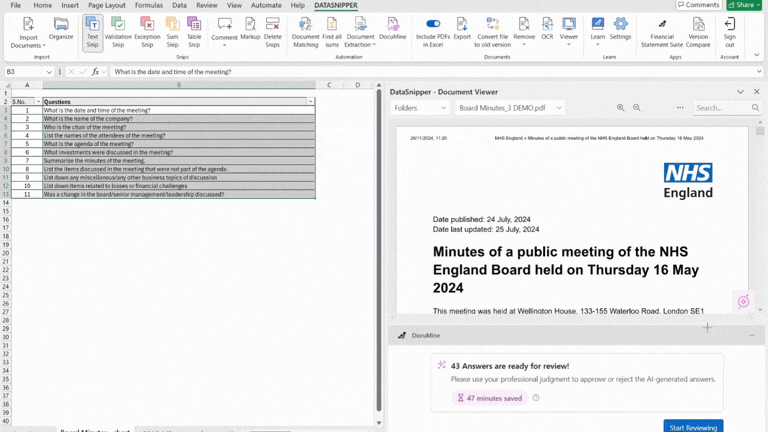The image size is (768, 432).
Task: Switch to the Automate tab
Action: 266,5
